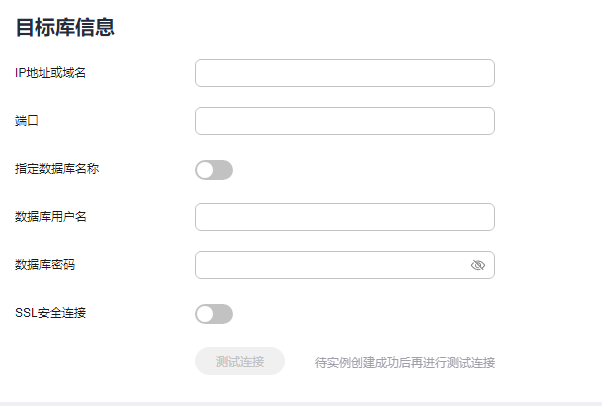Screen dimensions: 602x406
Task: Show the database password via eye icon
Action: coord(478,265)
